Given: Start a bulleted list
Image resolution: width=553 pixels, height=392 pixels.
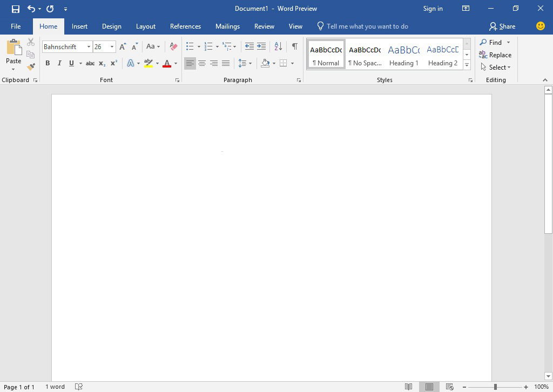Looking at the screenshot, I should [x=190, y=46].
